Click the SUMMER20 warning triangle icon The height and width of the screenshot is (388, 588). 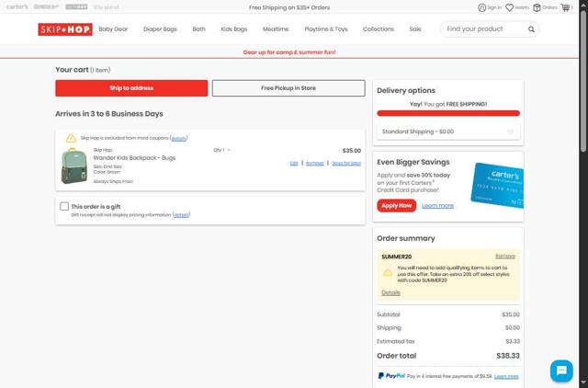(388, 273)
